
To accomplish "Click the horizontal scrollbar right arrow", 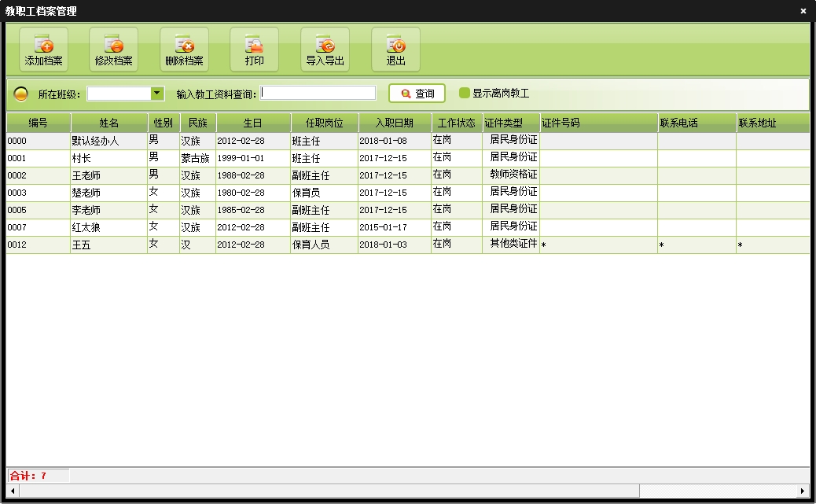I will [803, 491].
